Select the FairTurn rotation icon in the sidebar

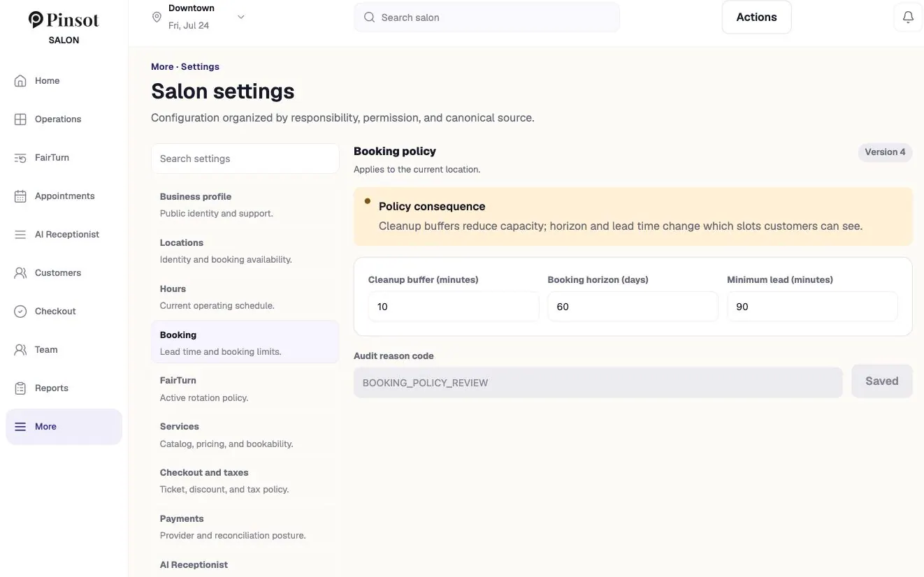pos(20,157)
